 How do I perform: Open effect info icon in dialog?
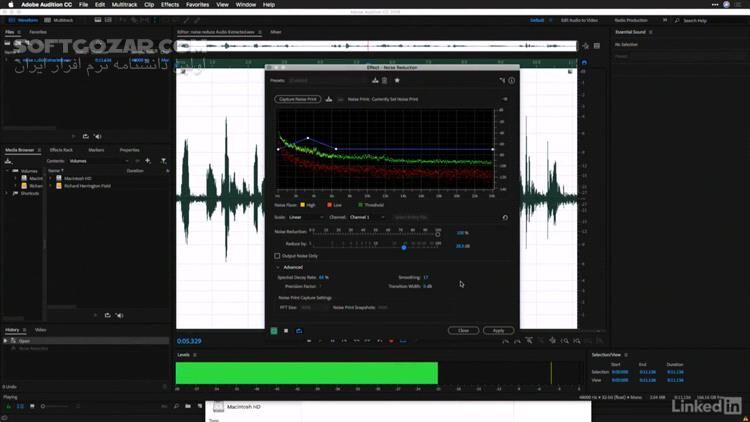coord(511,80)
